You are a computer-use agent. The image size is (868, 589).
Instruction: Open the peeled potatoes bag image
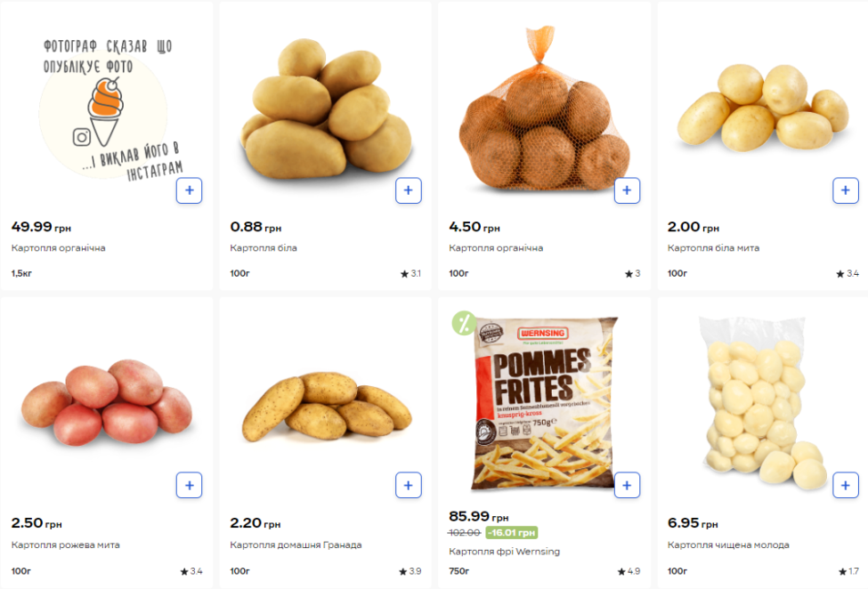[761, 403]
